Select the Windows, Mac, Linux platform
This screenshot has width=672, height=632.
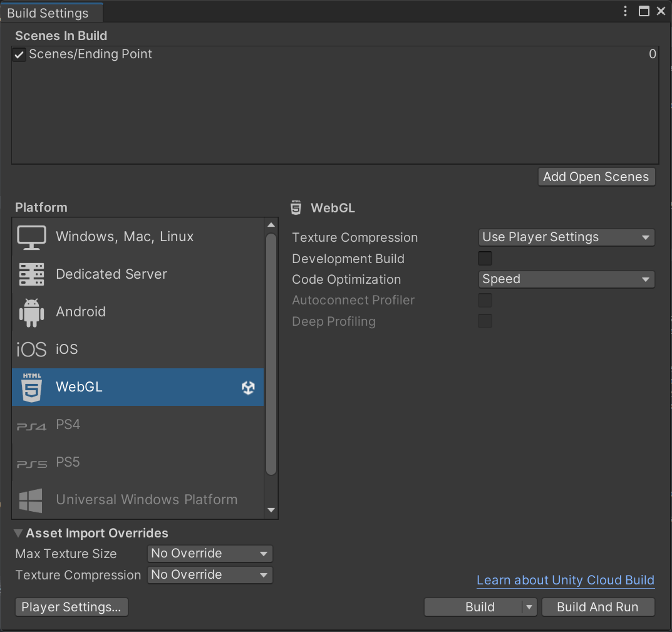click(x=138, y=237)
